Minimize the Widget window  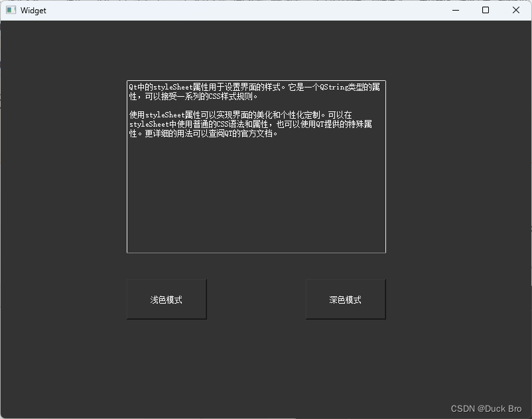coord(455,10)
